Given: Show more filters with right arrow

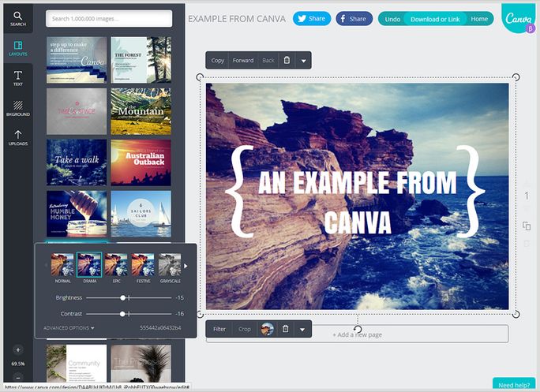Looking at the screenshot, I should pyautogui.click(x=186, y=266).
